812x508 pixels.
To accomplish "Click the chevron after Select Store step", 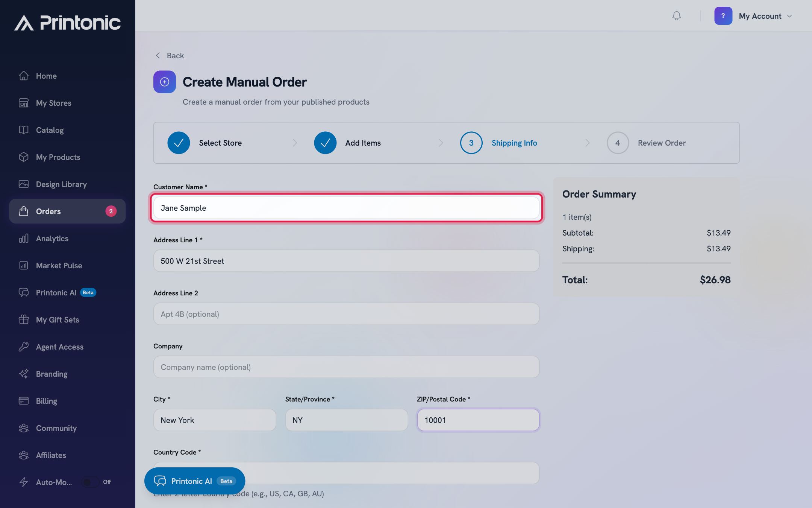I will click(295, 143).
